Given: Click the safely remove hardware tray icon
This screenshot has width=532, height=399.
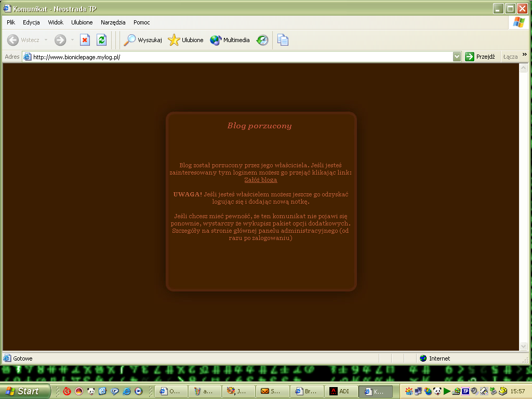Looking at the screenshot, I should pyautogui.click(x=494, y=391).
